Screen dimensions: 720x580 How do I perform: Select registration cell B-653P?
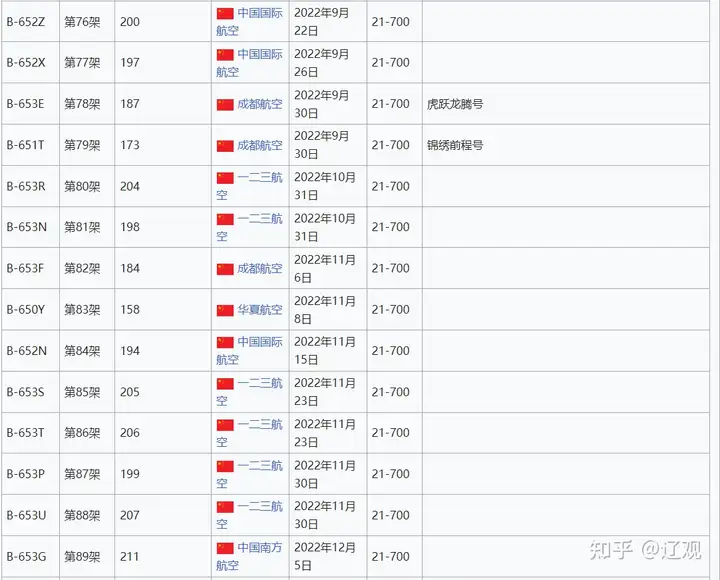(30, 474)
